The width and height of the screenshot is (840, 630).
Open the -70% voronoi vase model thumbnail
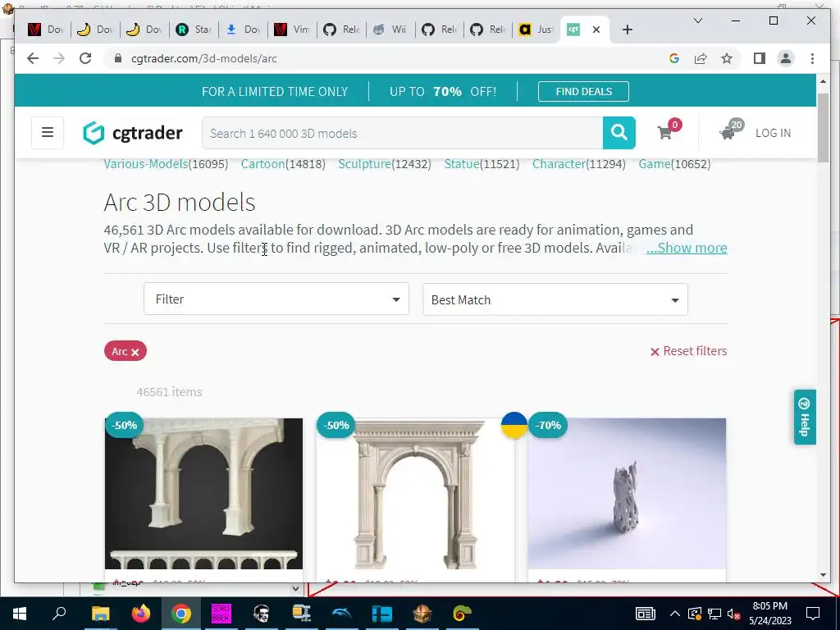[627, 493]
